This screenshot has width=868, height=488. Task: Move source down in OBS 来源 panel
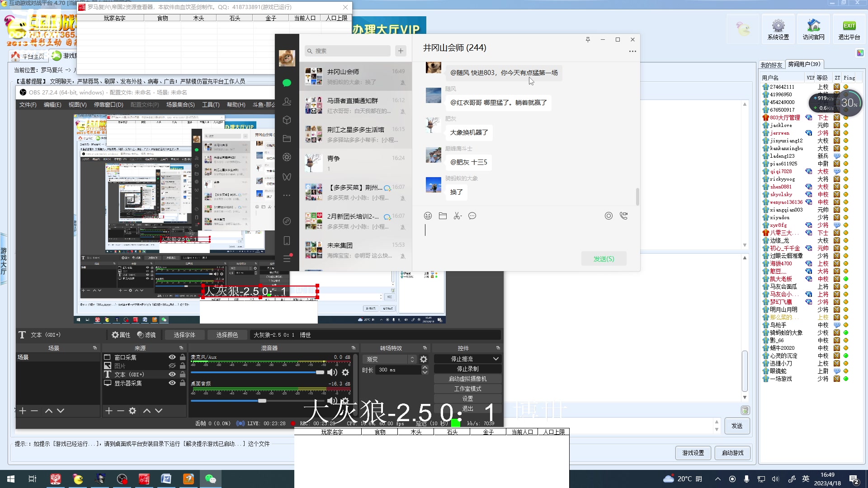[x=159, y=411]
